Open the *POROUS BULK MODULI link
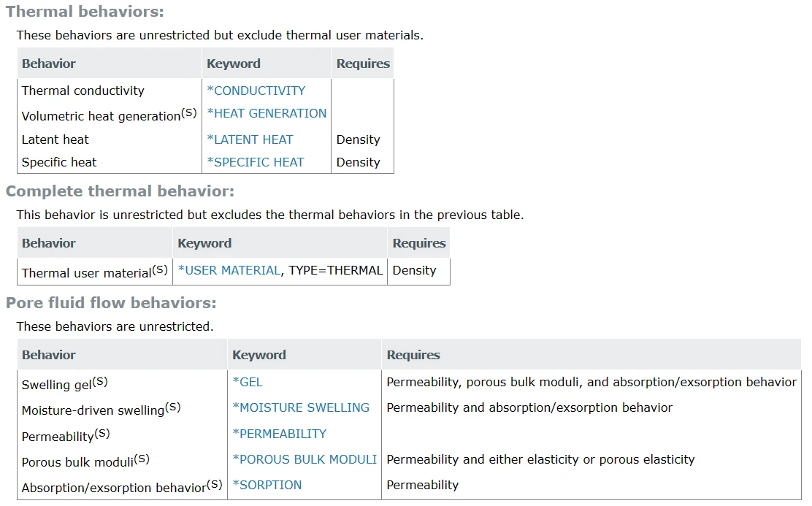Image resolution: width=812 pixels, height=506 pixels. pos(304,459)
